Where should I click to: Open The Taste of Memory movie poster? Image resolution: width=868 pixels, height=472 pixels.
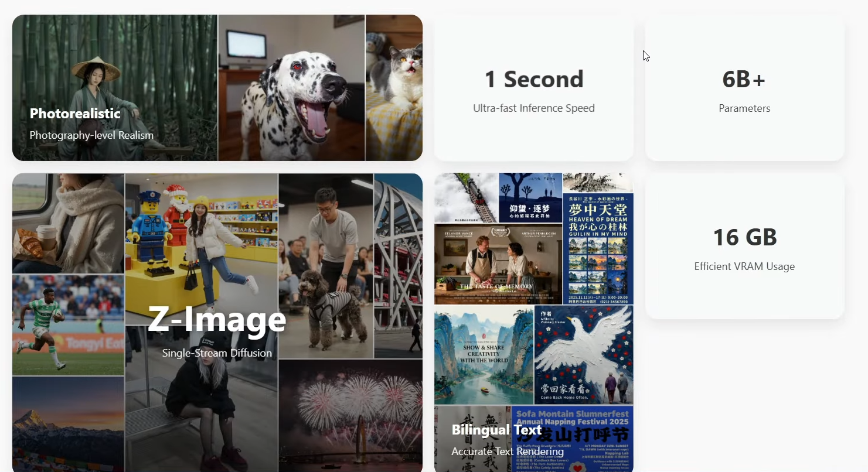click(498, 264)
